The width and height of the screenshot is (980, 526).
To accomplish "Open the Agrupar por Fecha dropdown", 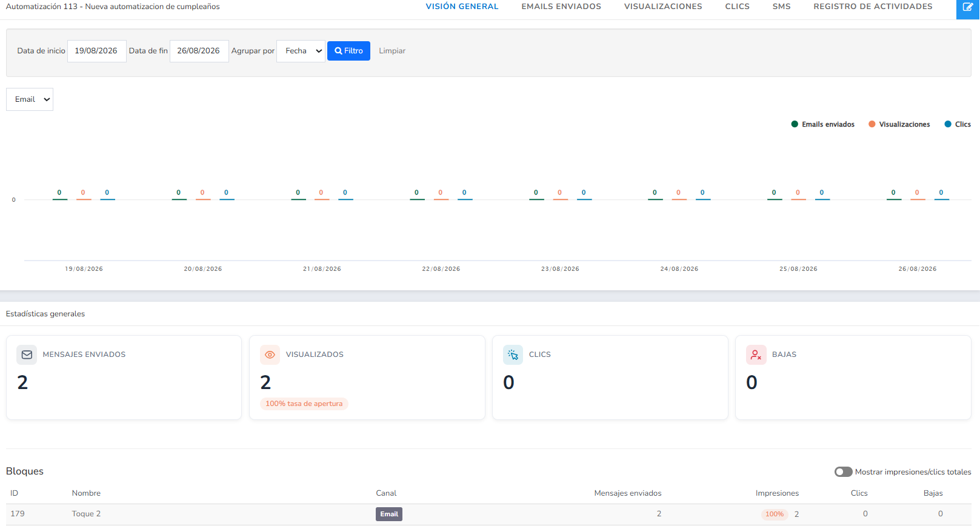I will (301, 51).
